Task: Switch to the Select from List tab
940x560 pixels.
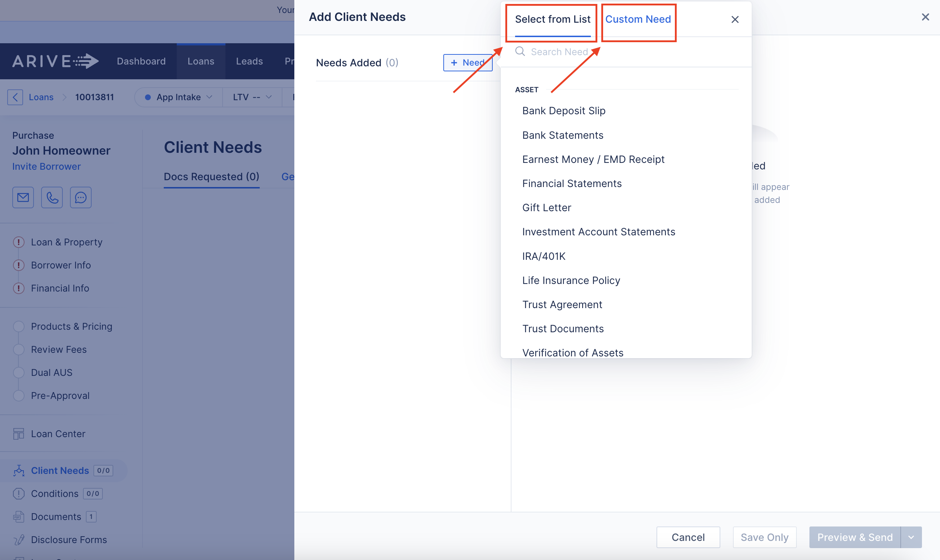Action: point(553,19)
